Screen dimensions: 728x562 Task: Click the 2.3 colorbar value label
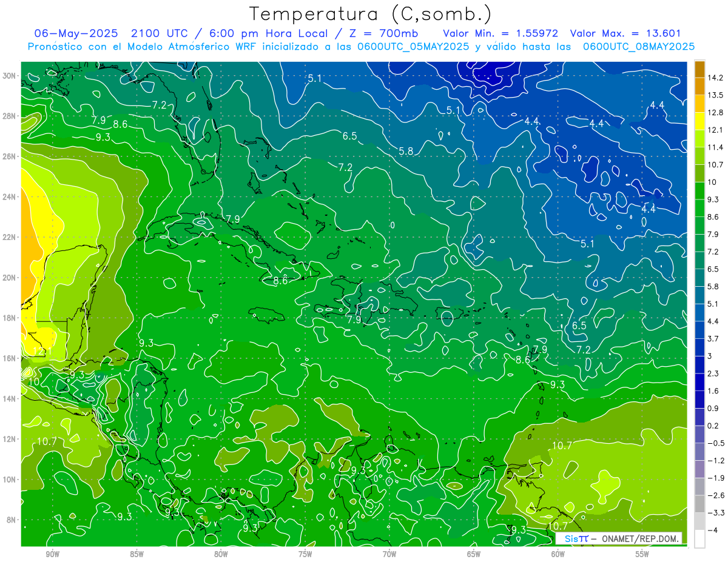point(713,373)
